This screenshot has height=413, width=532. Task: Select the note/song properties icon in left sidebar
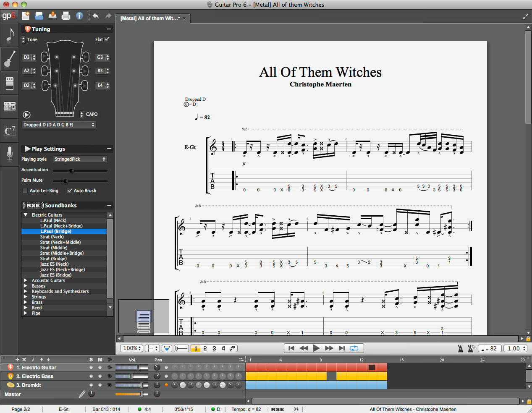9,35
